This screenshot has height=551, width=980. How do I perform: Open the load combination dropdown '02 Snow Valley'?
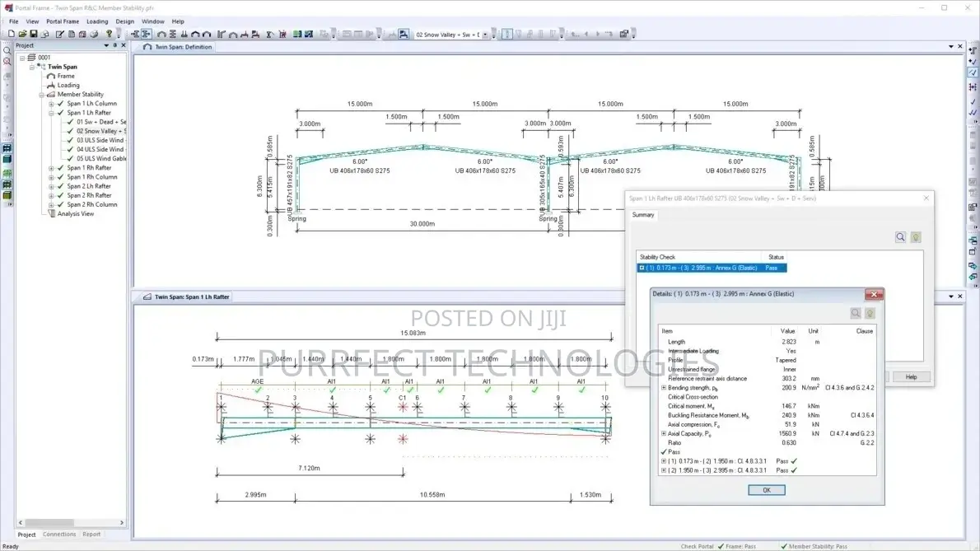pyautogui.click(x=485, y=35)
